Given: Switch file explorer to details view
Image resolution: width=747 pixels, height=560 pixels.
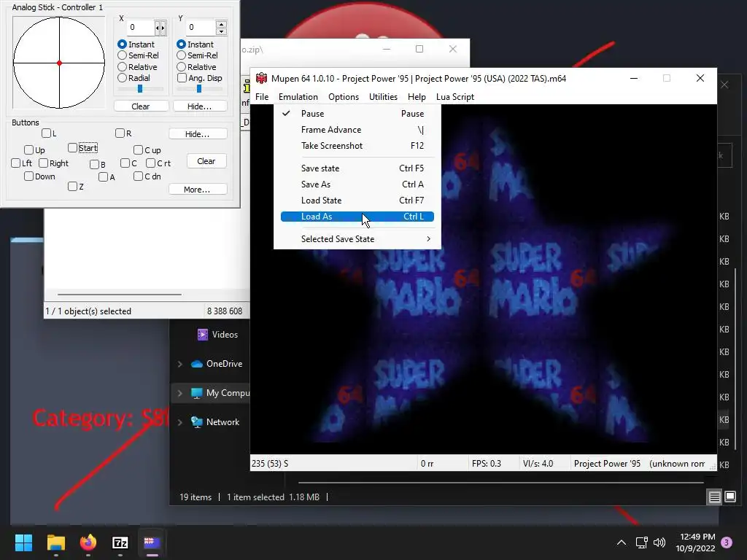Looking at the screenshot, I should click(x=715, y=497).
